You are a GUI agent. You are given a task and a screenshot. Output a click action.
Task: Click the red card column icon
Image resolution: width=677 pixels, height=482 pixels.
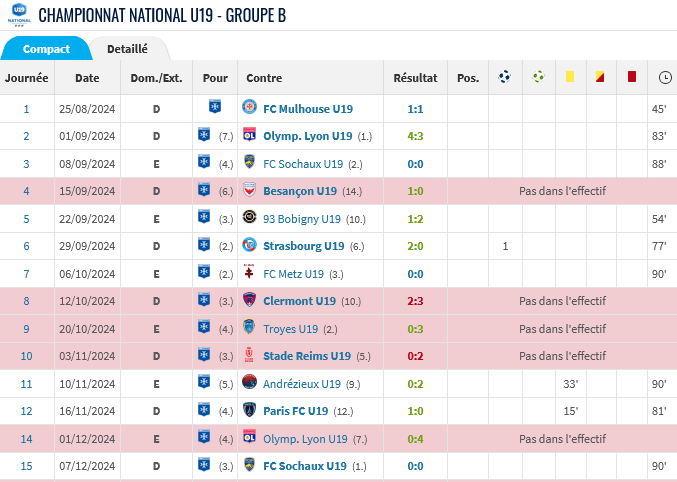coord(632,77)
